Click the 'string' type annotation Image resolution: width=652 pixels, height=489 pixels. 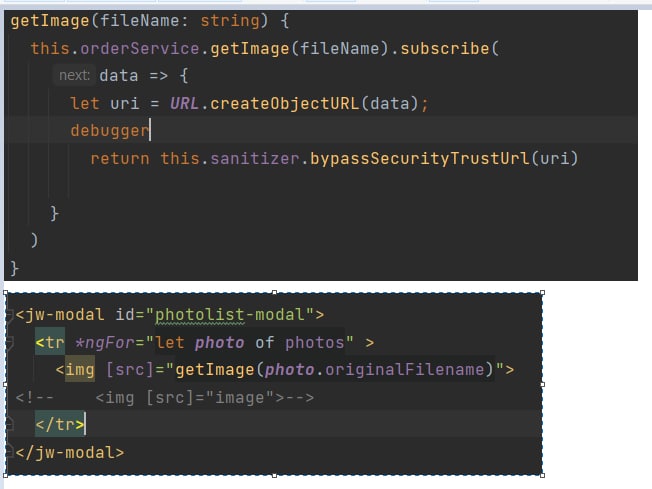230,21
